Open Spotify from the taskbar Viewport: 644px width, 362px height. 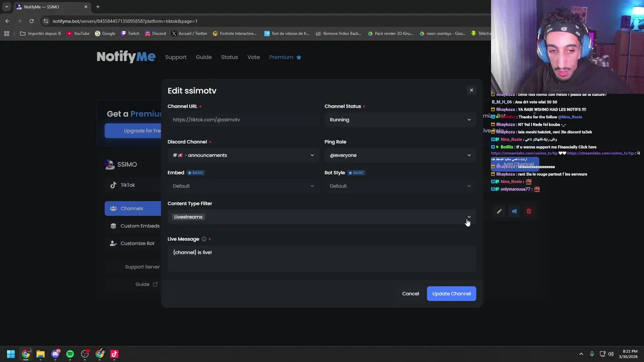pos(70,354)
